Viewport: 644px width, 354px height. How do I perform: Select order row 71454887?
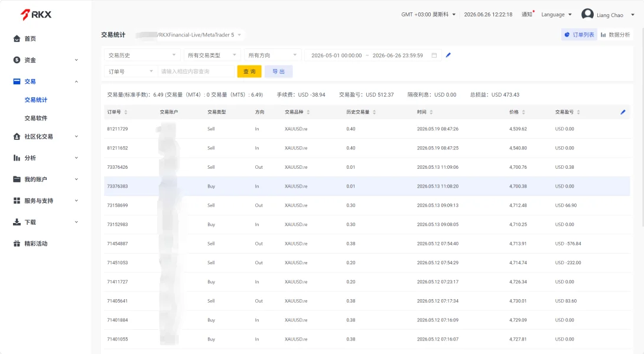[x=367, y=244]
